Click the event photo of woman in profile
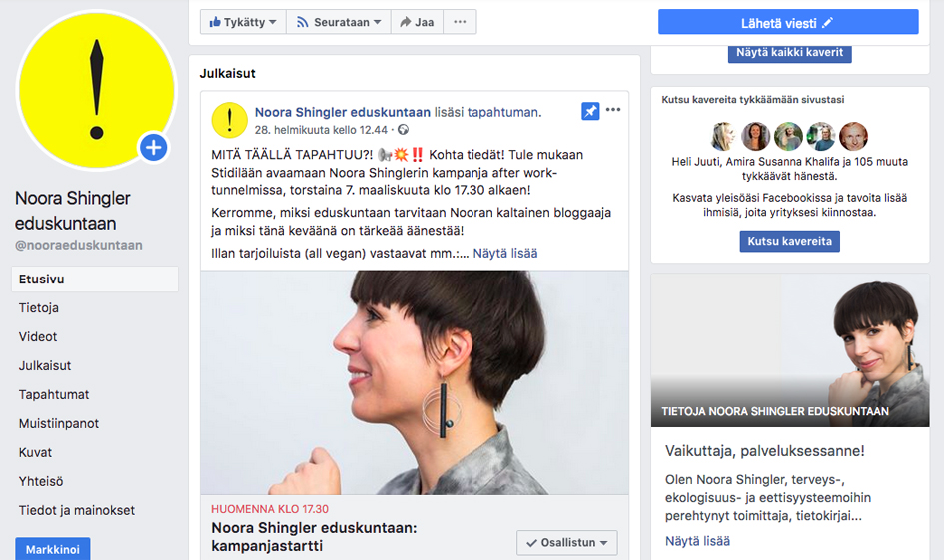The image size is (944, 560). (x=415, y=382)
